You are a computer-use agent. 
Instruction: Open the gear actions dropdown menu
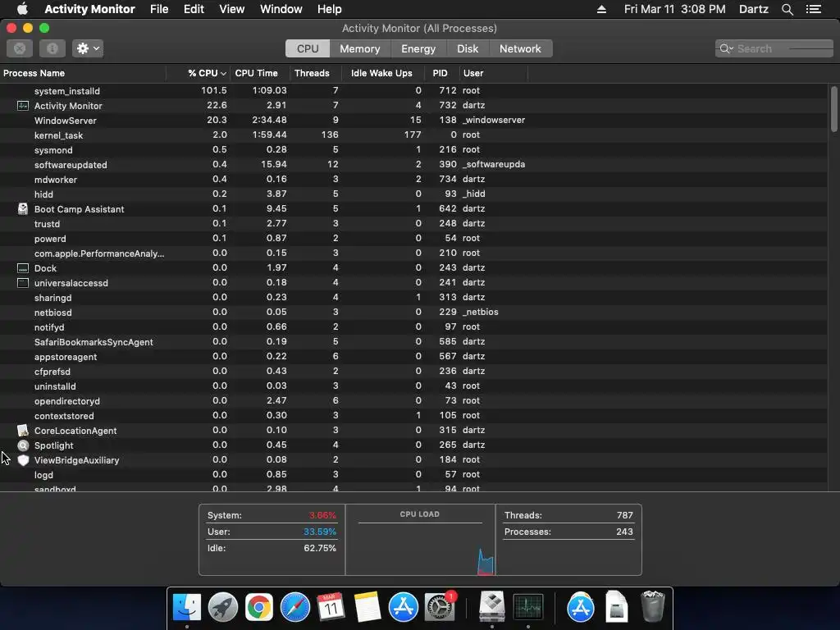click(x=88, y=48)
